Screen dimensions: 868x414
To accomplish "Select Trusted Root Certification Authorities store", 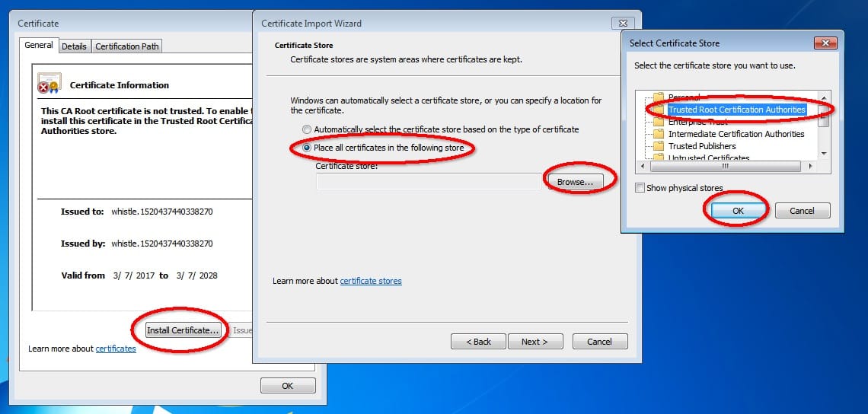I will tap(736, 110).
